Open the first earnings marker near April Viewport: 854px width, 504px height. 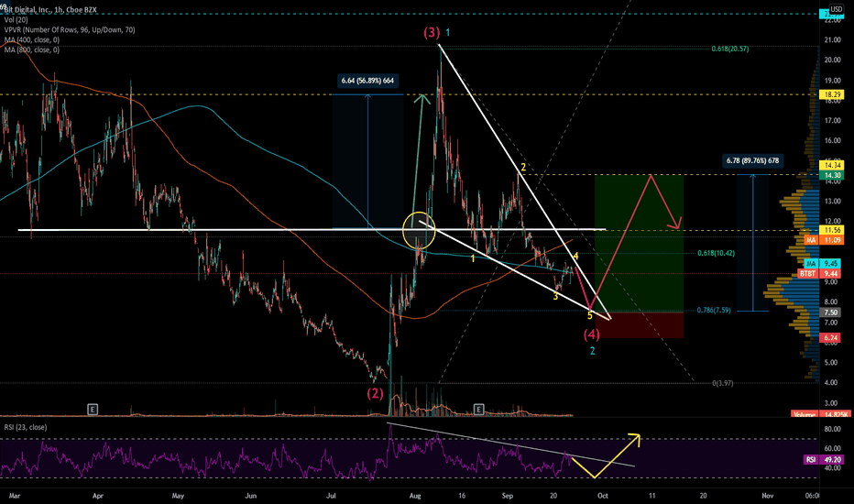93,409
